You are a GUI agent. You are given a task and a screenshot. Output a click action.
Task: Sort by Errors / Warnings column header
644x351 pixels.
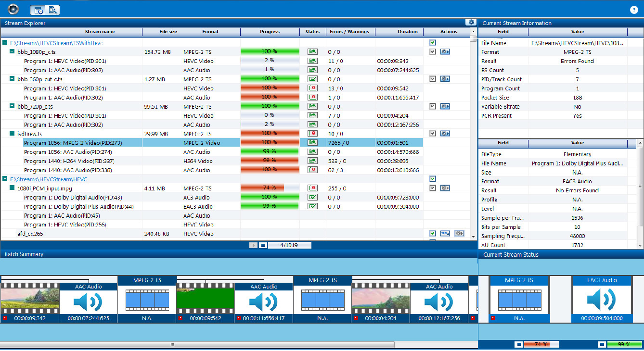click(349, 32)
